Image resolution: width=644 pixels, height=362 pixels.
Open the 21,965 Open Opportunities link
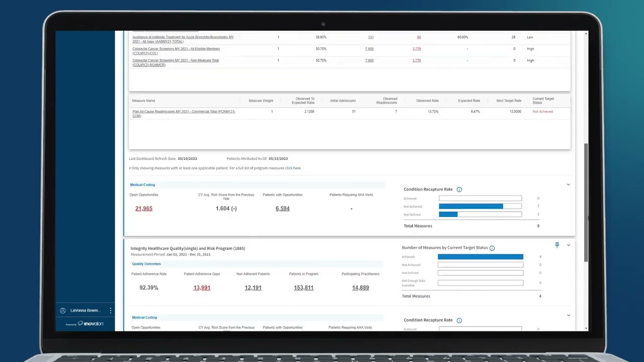coord(143,208)
